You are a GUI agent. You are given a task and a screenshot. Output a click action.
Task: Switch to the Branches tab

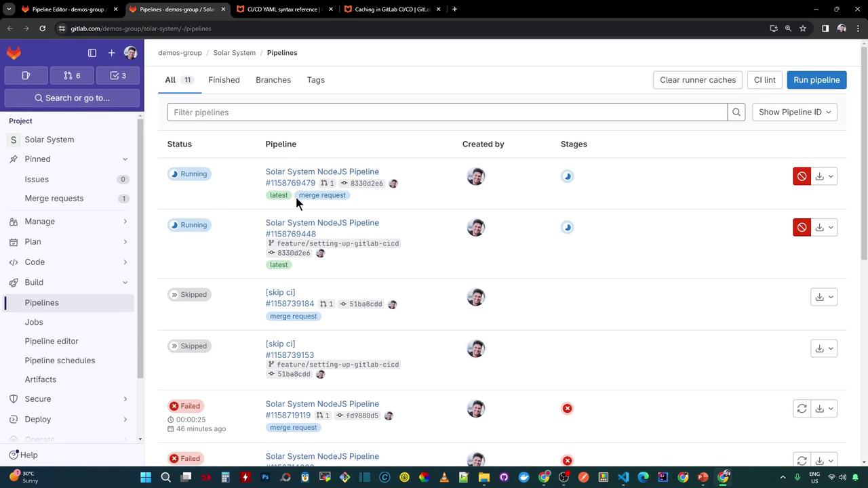tap(273, 80)
